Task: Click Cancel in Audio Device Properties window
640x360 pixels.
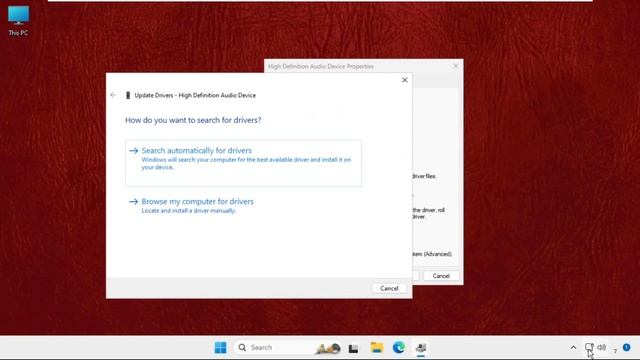Action: [441, 276]
